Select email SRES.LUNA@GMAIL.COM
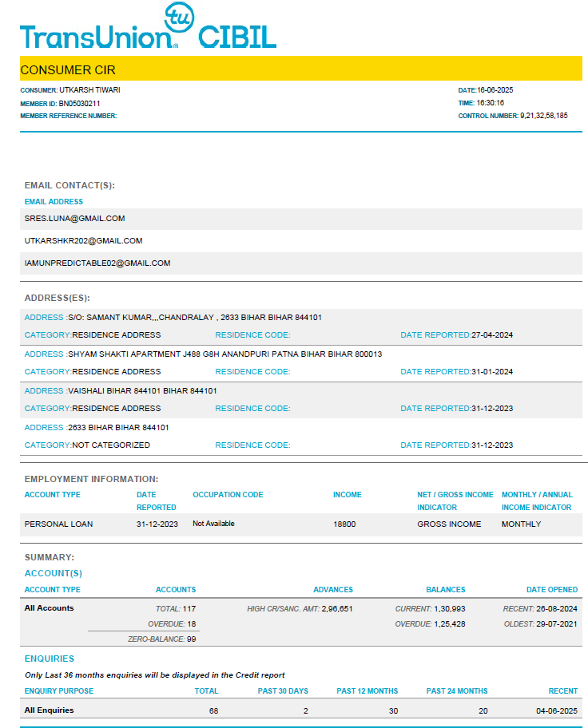Viewport: 588px width, 728px height. click(x=75, y=219)
